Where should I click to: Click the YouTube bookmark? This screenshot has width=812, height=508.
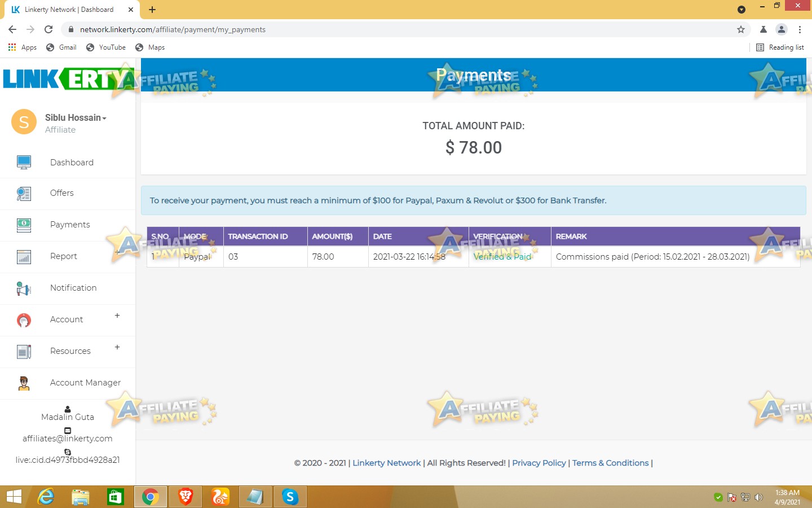click(106, 47)
